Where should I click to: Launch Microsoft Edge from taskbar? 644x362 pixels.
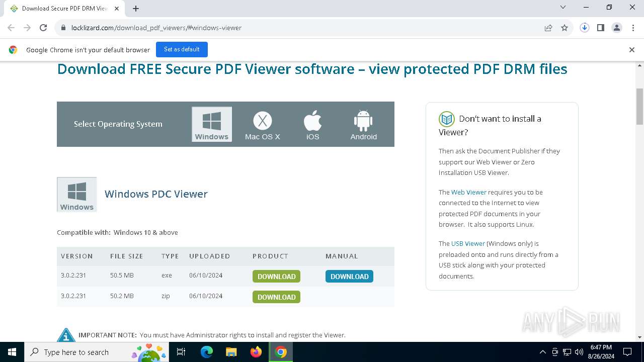click(207, 352)
